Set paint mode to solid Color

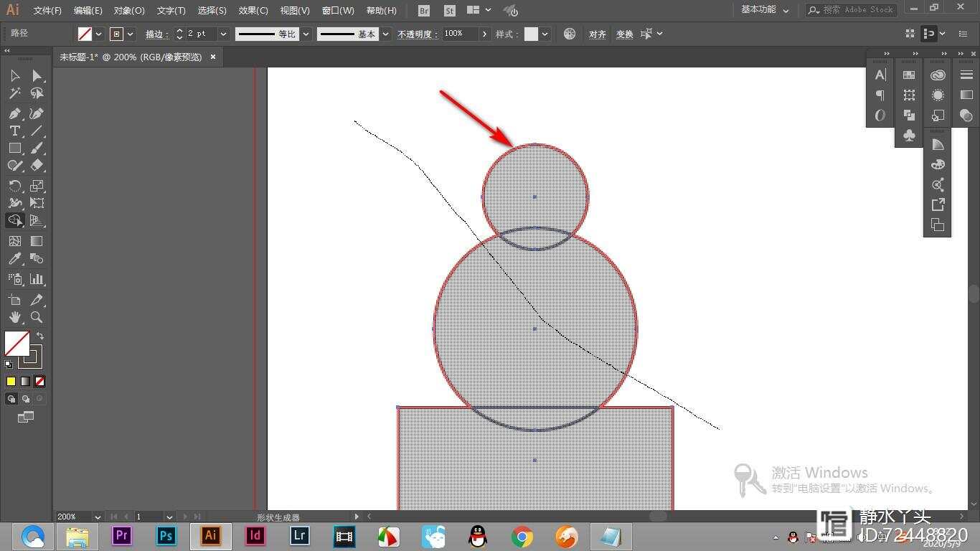(x=11, y=381)
